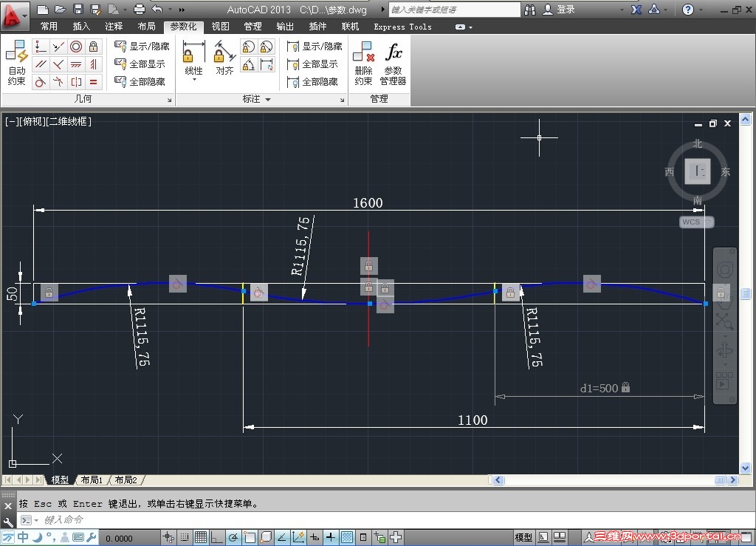Viewport: 756px width, 546px height.
Task: Select the Horizontal constraint icon
Action: [76, 64]
